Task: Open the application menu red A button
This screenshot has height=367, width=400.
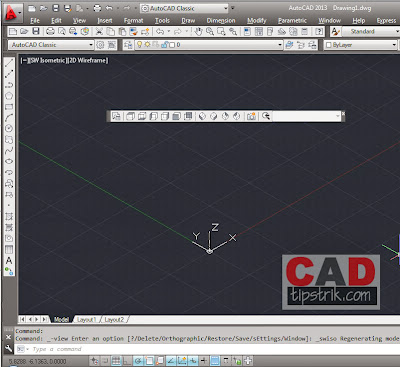Action: 12,13
